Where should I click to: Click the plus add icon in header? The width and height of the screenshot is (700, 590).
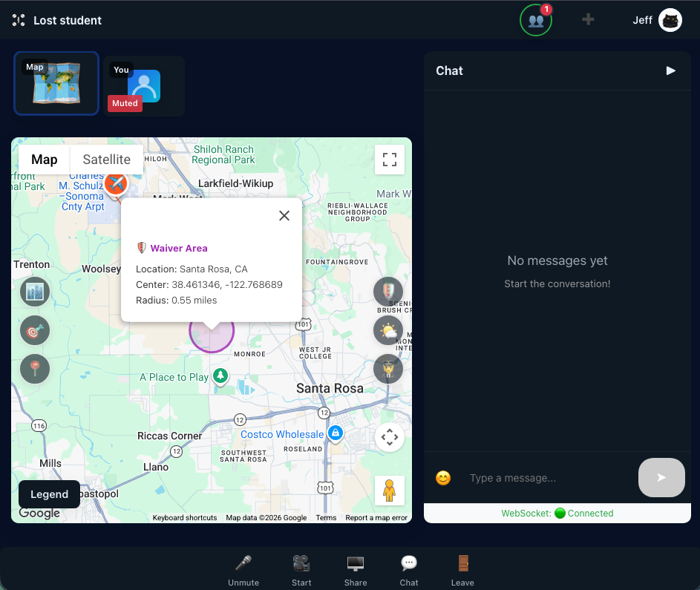point(588,19)
